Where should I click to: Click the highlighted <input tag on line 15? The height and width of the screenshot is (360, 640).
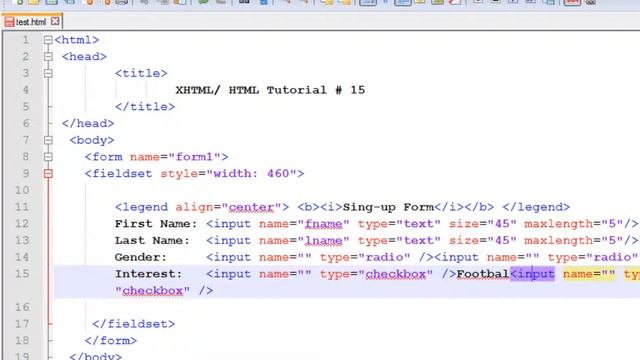pyautogui.click(x=533, y=274)
